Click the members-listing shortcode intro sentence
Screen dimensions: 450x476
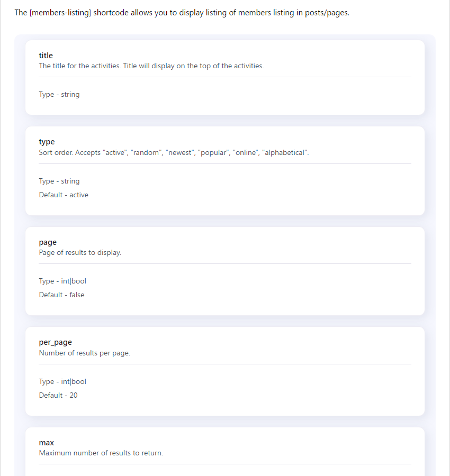[x=182, y=13]
